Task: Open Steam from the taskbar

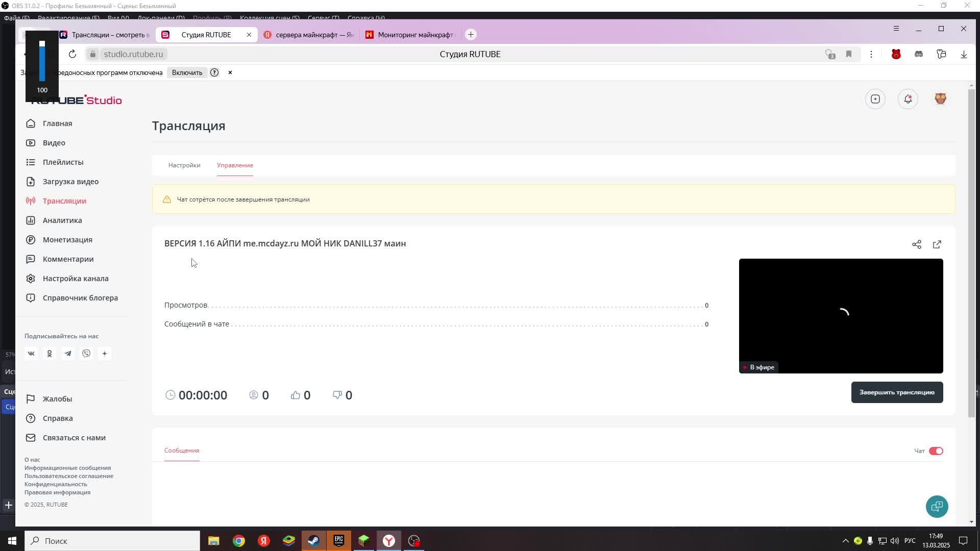Action: [x=313, y=541]
